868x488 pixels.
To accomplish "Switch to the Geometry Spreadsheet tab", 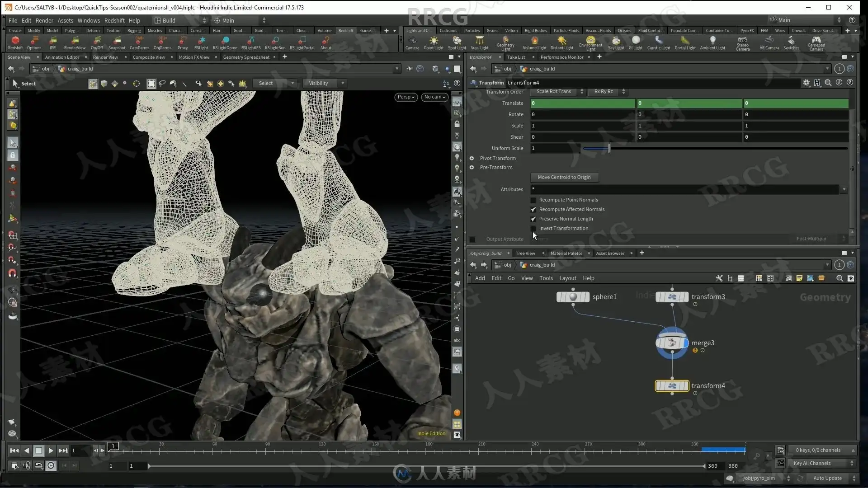I will pyautogui.click(x=246, y=57).
